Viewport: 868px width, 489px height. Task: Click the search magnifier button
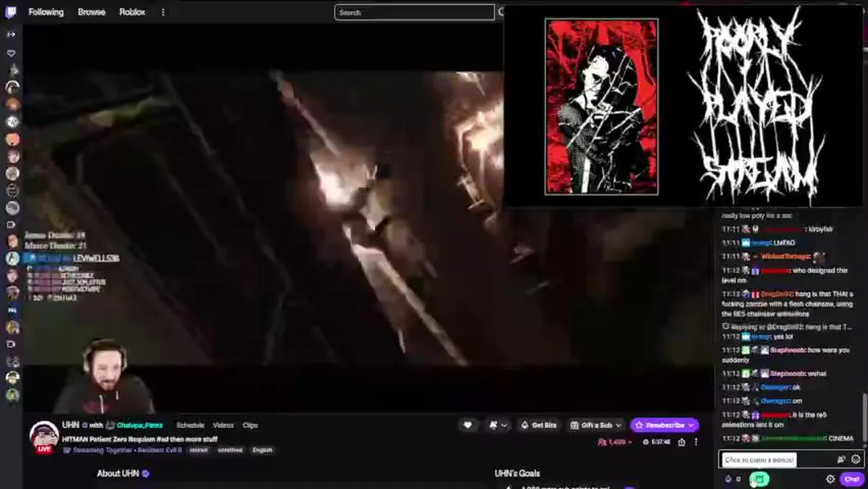[x=501, y=12]
